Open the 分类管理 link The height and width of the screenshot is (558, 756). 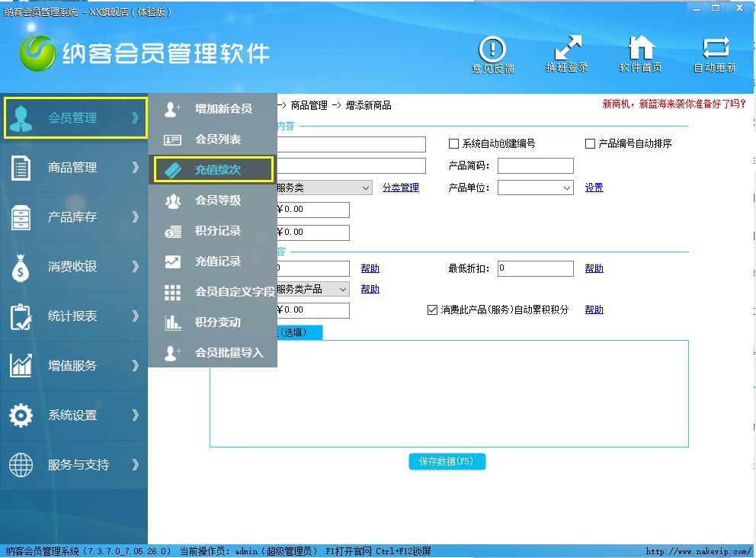(400, 188)
